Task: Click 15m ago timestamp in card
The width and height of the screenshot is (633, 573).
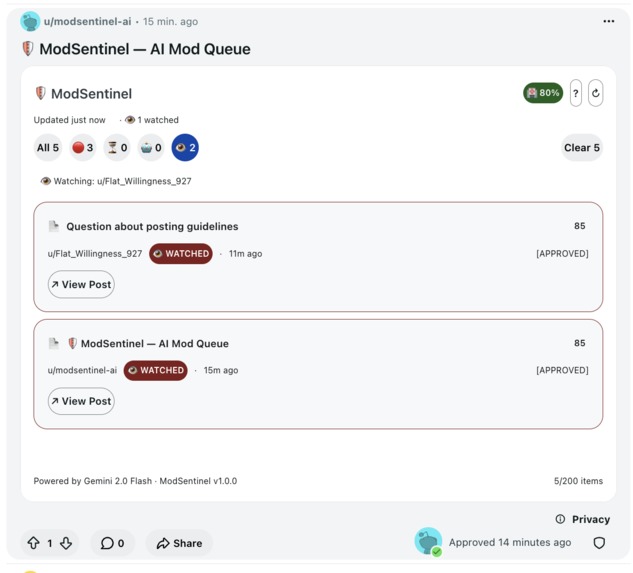Action: pyautogui.click(x=221, y=370)
